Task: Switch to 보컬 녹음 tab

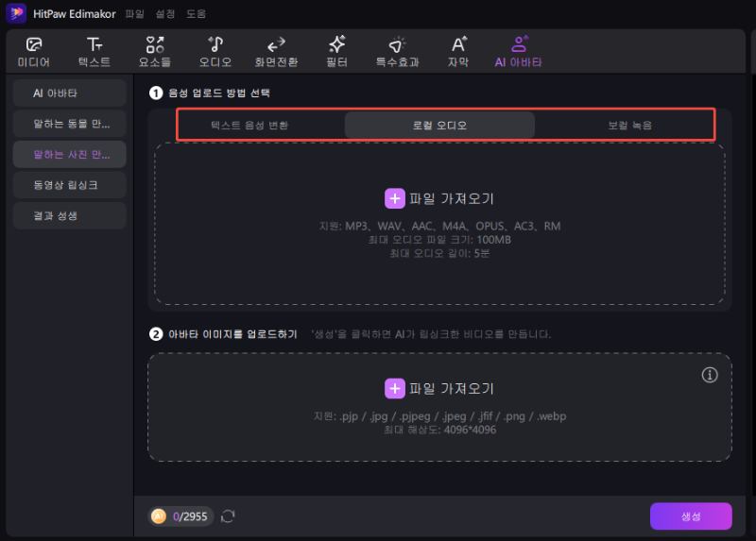Action: coord(629,126)
